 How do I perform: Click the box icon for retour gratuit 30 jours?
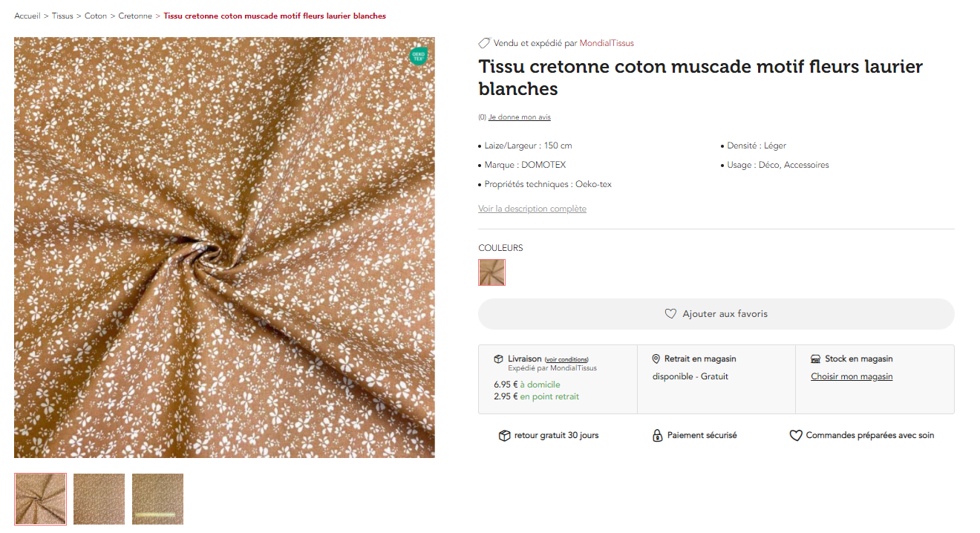point(505,436)
